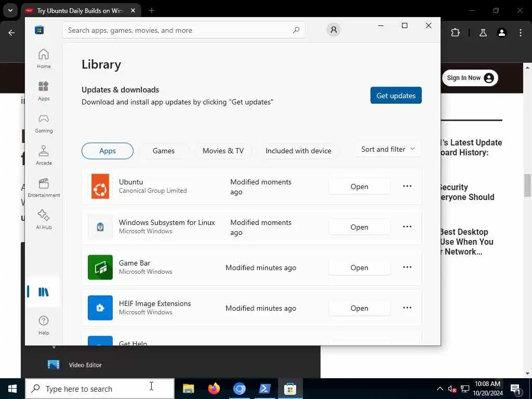Click the Windows Subsystem for Linux penguin icon
The height and width of the screenshot is (399, 532).
pyautogui.click(x=100, y=227)
